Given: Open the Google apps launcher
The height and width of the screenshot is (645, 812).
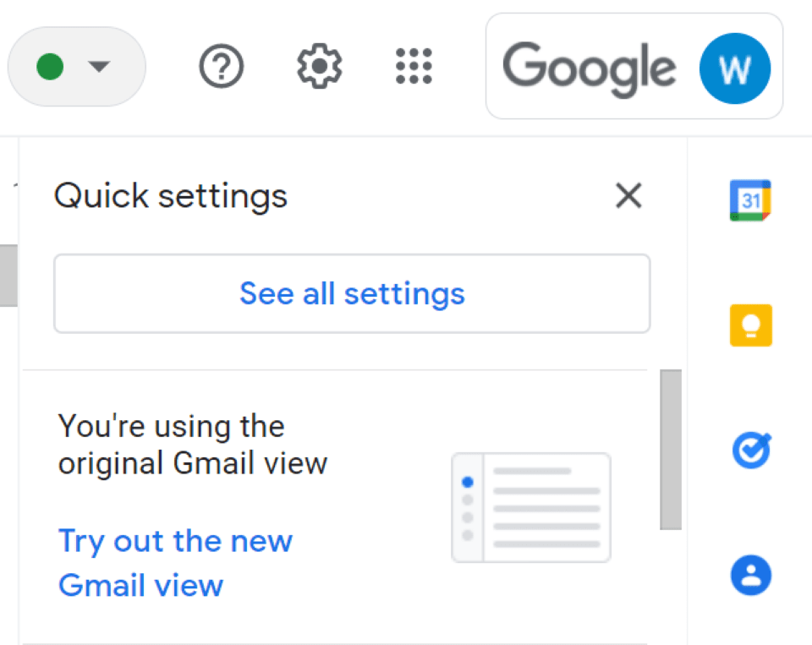Looking at the screenshot, I should click(414, 67).
